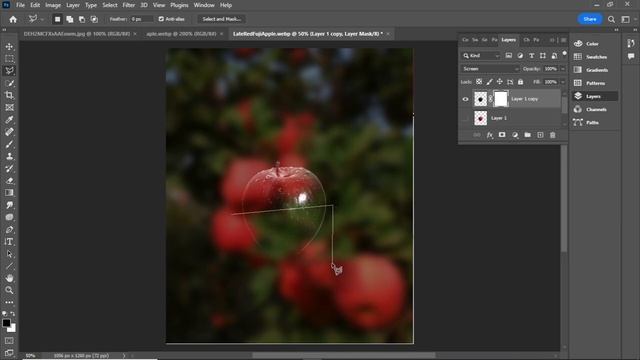Select the Eyedropper tool
Image resolution: width=640 pixels, height=360 pixels.
click(9, 120)
